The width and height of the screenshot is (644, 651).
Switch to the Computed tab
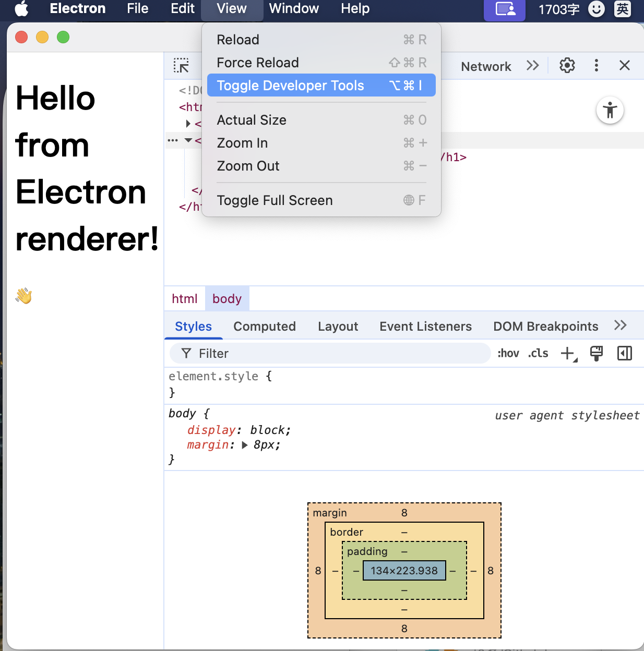265,327
